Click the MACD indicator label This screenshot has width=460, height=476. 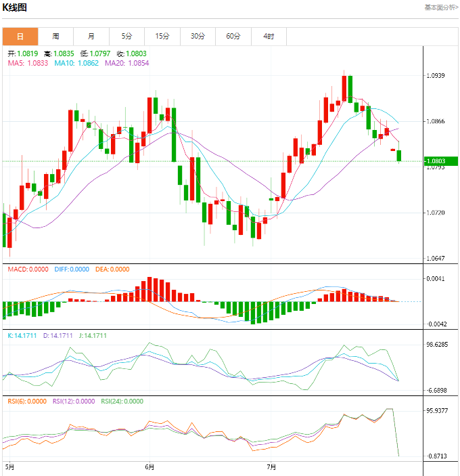tap(28, 269)
